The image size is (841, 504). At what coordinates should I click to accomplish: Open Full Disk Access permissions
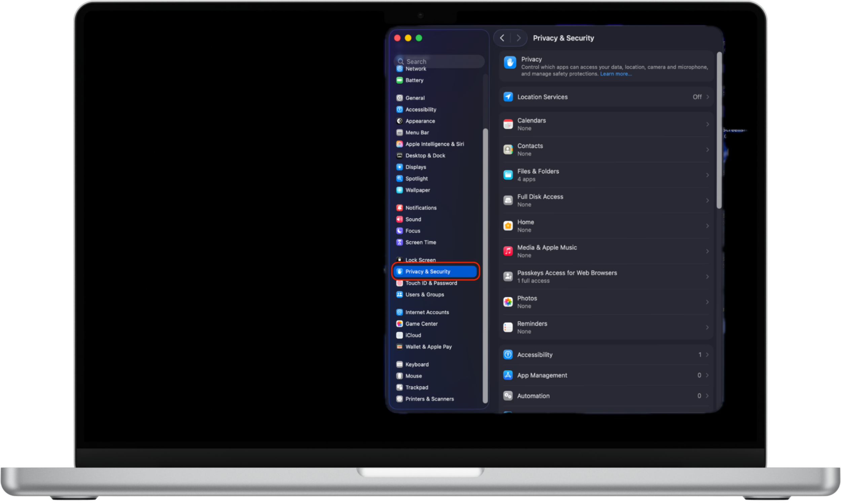tap(606, 200)
